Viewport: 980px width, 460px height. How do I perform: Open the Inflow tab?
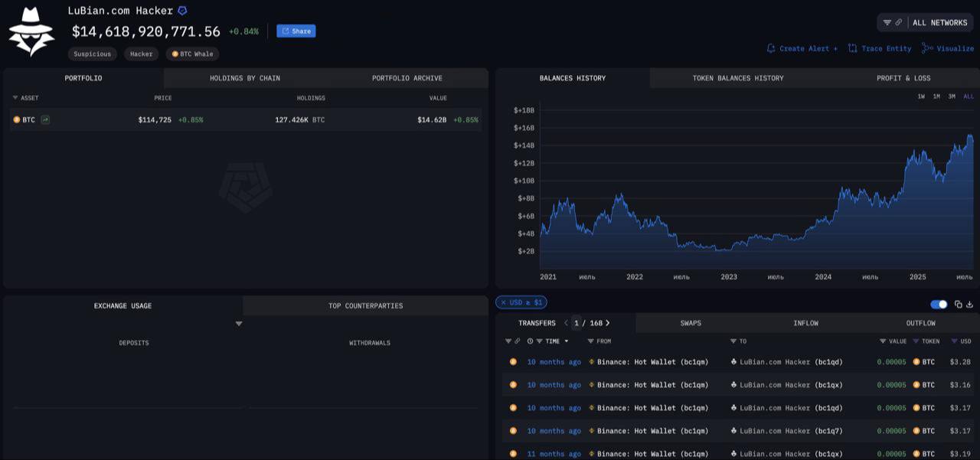805,323
